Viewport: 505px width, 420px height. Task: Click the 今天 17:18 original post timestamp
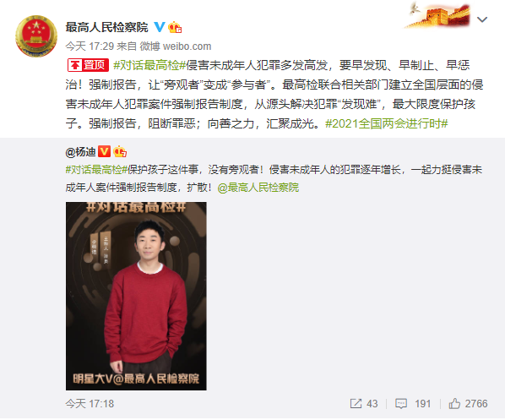(90, 404)
